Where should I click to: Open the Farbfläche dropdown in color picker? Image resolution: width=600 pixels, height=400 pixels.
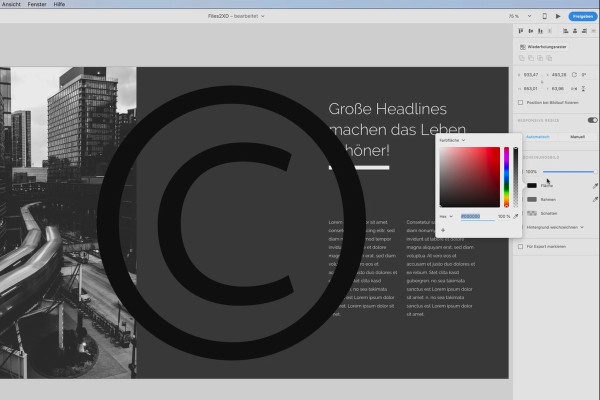[452, 140]
